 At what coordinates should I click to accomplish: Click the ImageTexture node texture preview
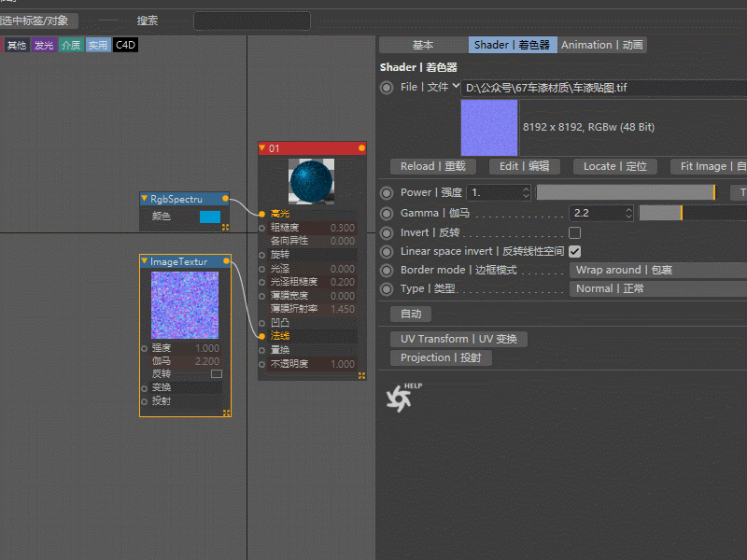point(185,305)
